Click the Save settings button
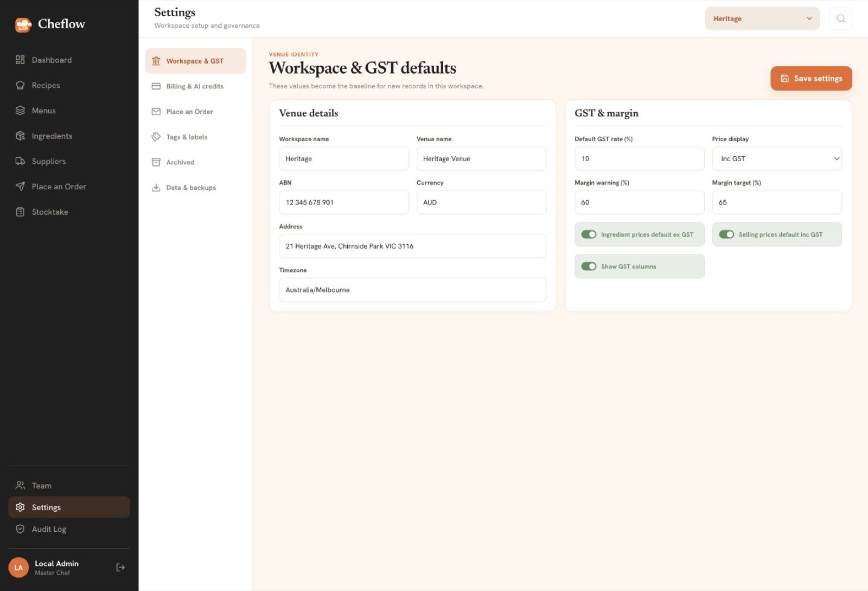Viewport: 868px width, 591px height. tap(811, 79)
